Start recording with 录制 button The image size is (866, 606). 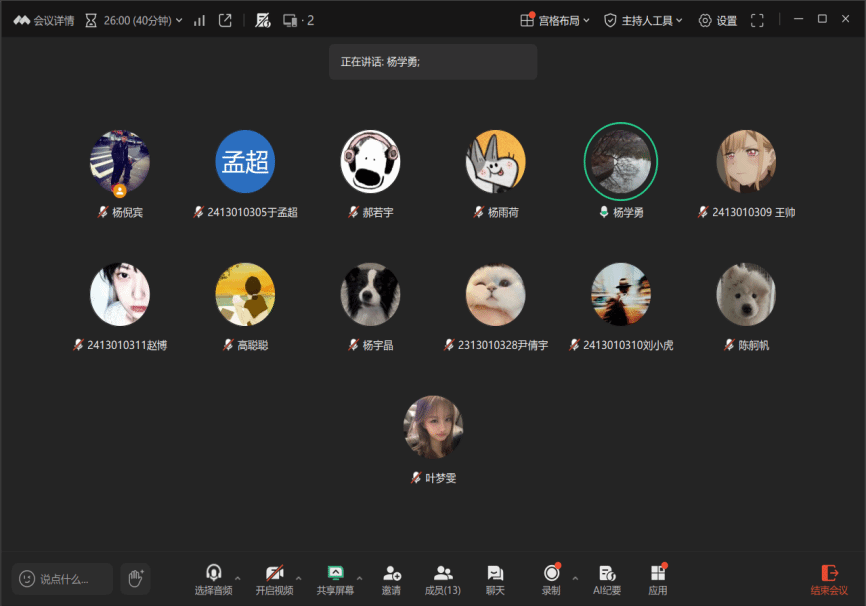(551, 579)
